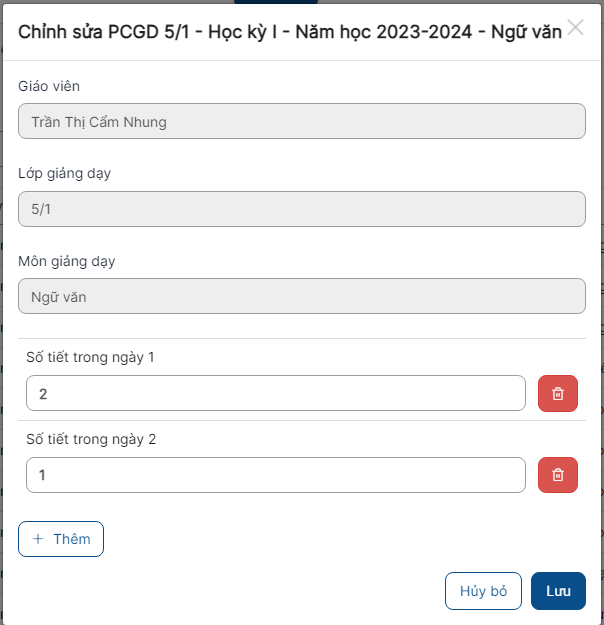This screenshot has width=604, height=625.
Task: Click the class value 5/1 text
Action: 42,210
